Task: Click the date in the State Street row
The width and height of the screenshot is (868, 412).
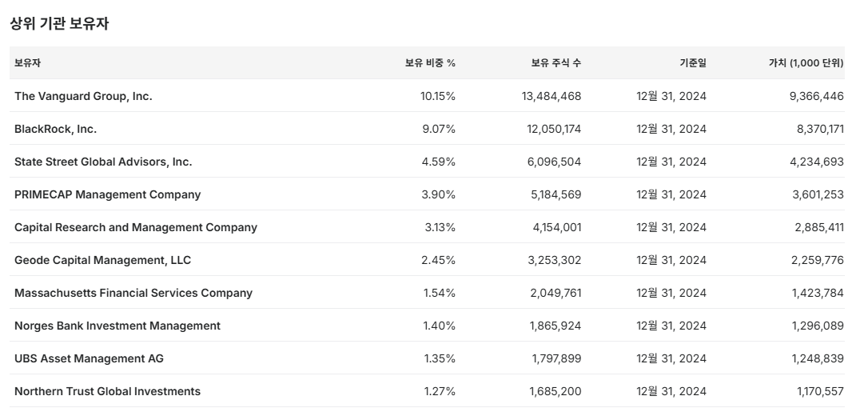Action: [671, 162]
